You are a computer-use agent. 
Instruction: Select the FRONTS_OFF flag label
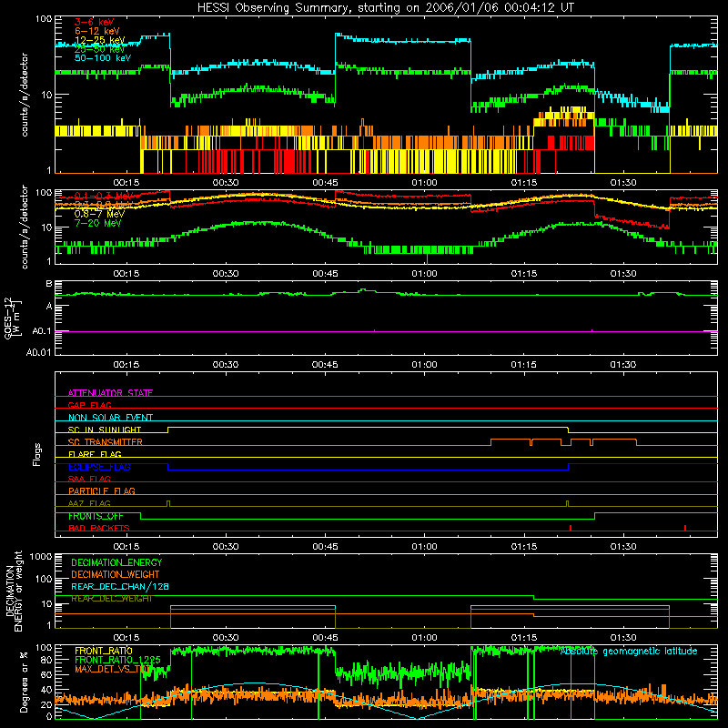pos(96,516)
